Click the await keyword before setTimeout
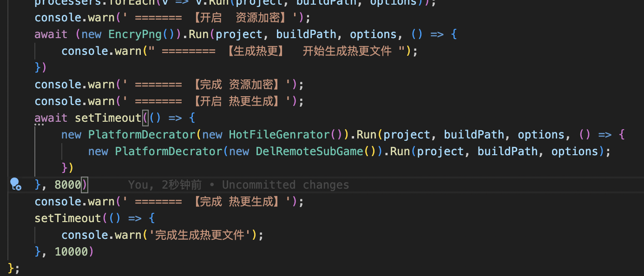The image size is (644, 276). coord(51,118)
